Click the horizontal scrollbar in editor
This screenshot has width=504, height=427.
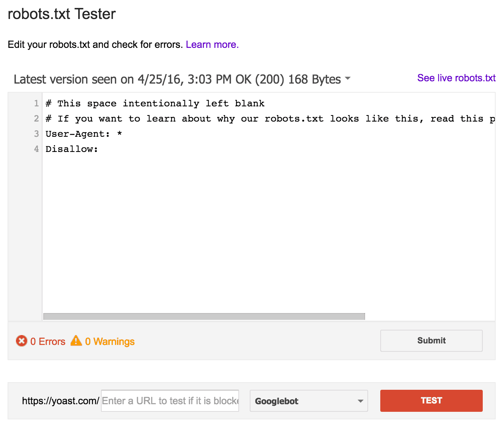(x=204, y=316)
